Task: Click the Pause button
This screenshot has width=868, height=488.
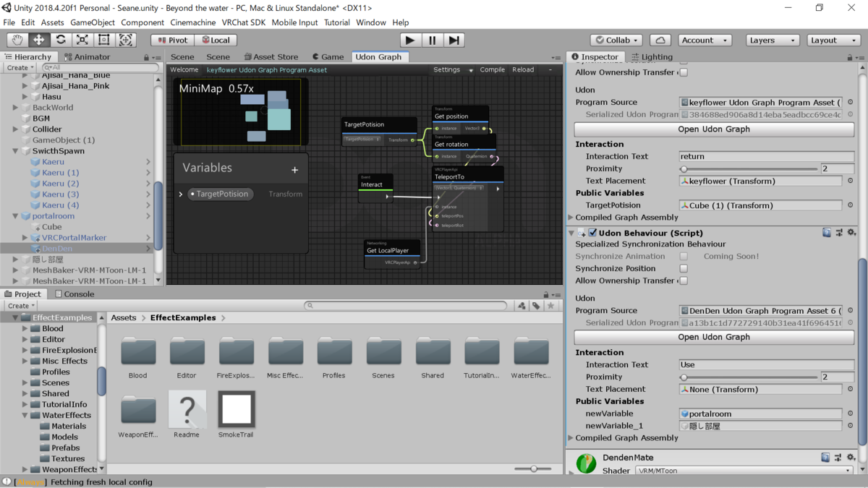Action: pos(433,40)
